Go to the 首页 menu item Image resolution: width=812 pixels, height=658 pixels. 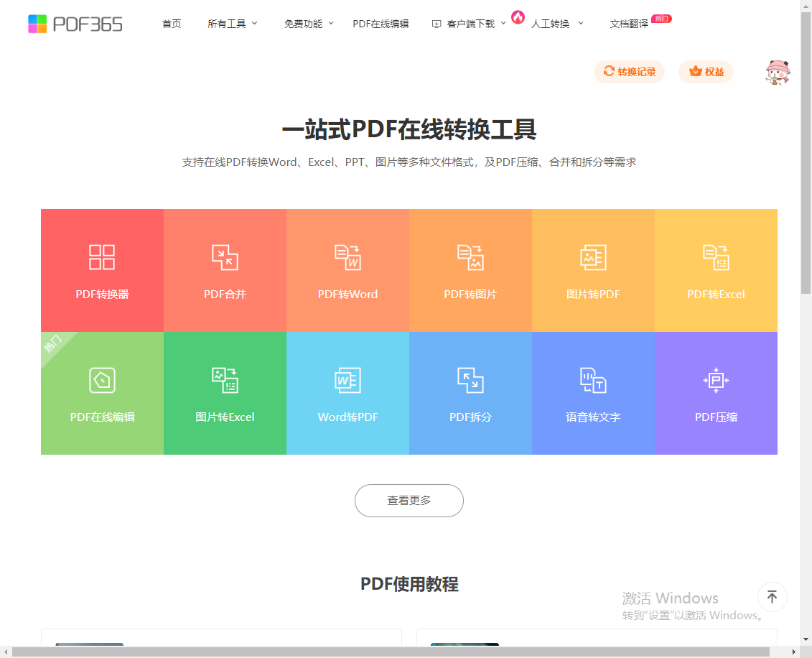tap(172, 24)
